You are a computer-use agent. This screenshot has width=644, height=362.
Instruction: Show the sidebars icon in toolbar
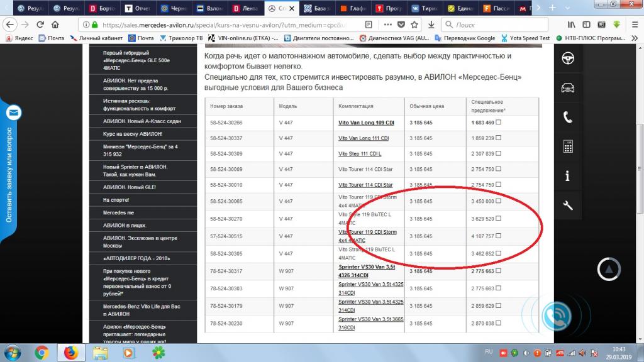[587, 25]
